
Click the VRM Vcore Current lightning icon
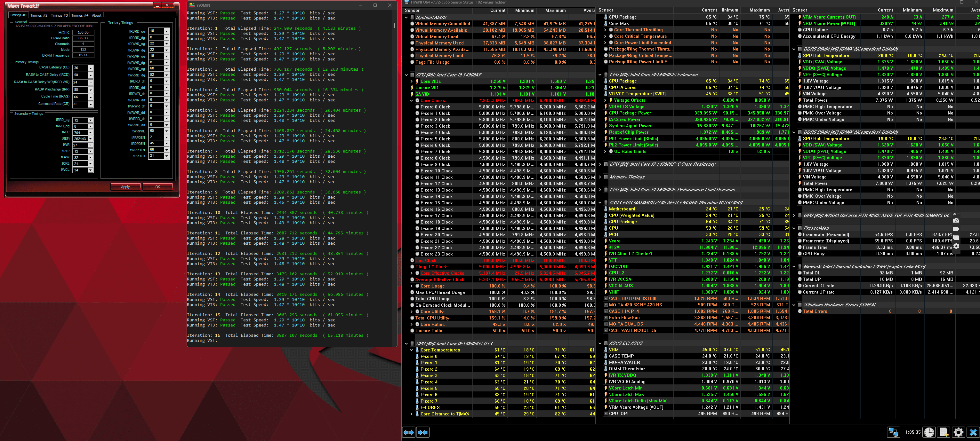coord(800,17)
